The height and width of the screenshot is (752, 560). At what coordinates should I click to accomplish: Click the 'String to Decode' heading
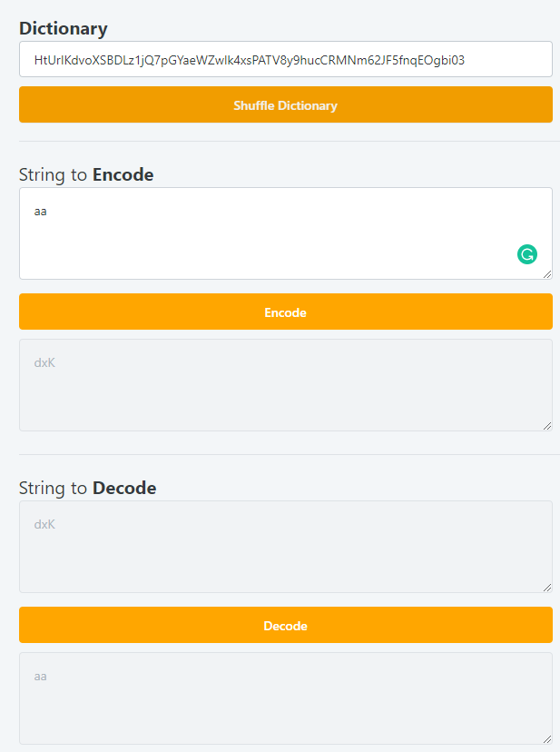point(88,489)
